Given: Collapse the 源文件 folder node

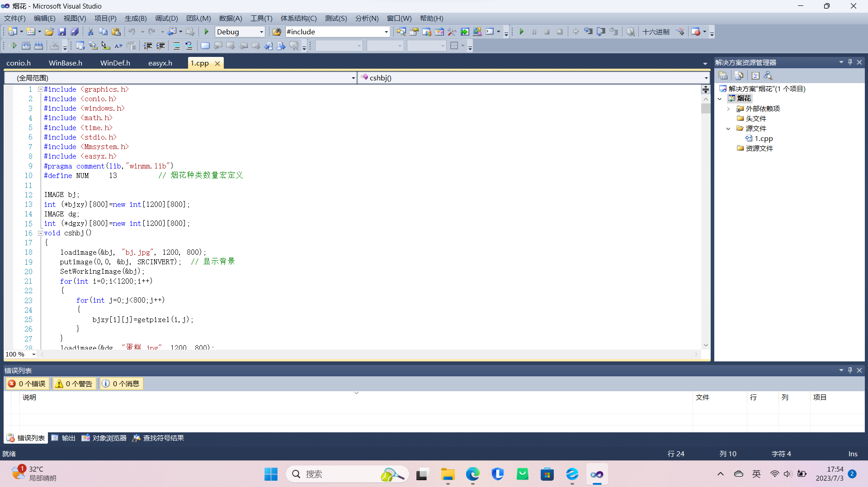Looking at the screenshot, I should [728, 129].
